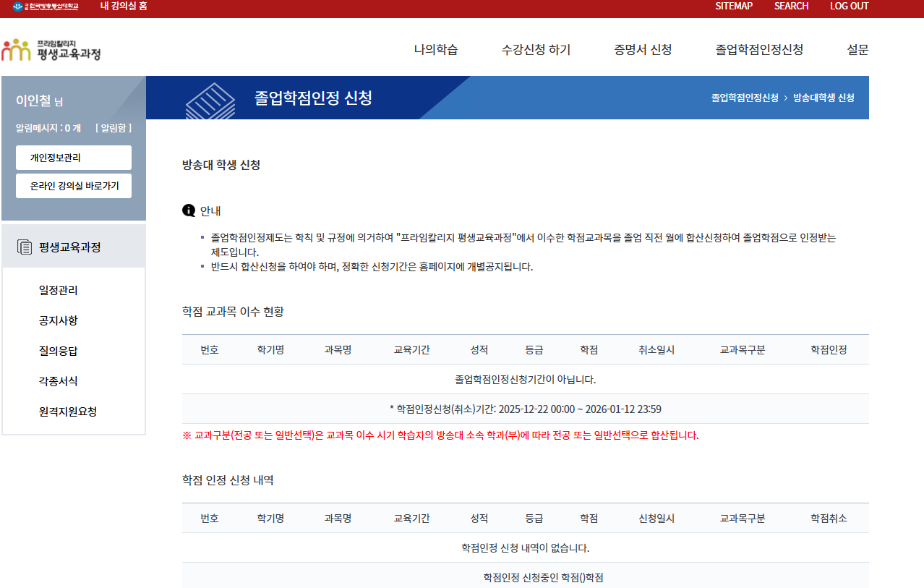The image size is (924, 588).
Task: Click the 프라임칼리지 평생교육과정 logo
Action: click(x=51, y=50)
